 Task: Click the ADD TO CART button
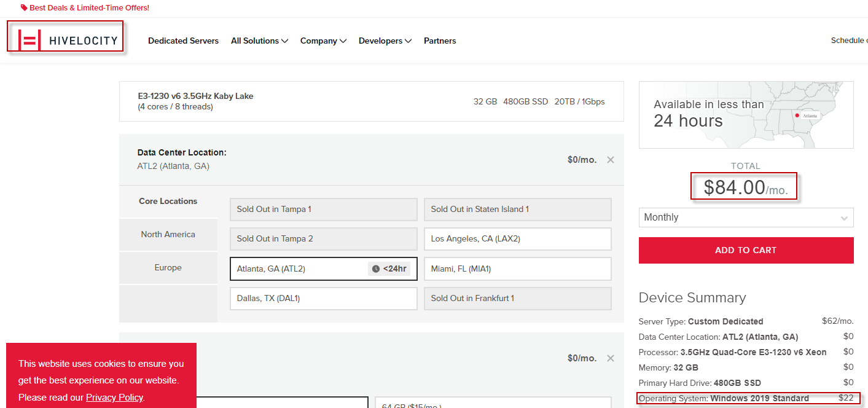[746, 250]
